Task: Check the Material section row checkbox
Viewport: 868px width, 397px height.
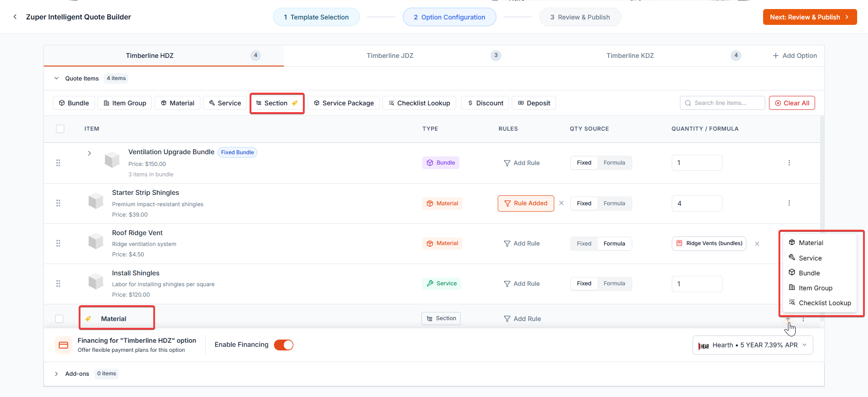Action: point(59,319)
